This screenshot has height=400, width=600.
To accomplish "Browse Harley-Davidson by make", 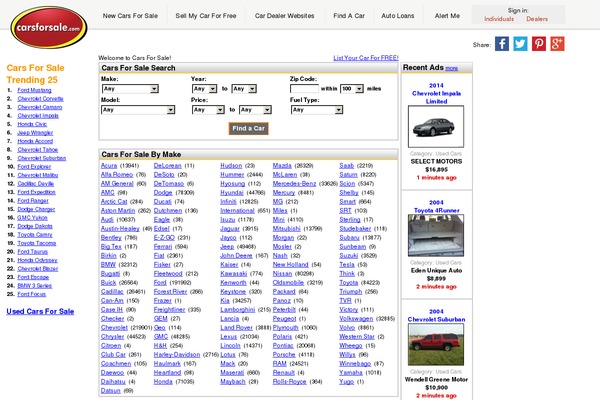I will pyautogui.click(x=177, y=355).
